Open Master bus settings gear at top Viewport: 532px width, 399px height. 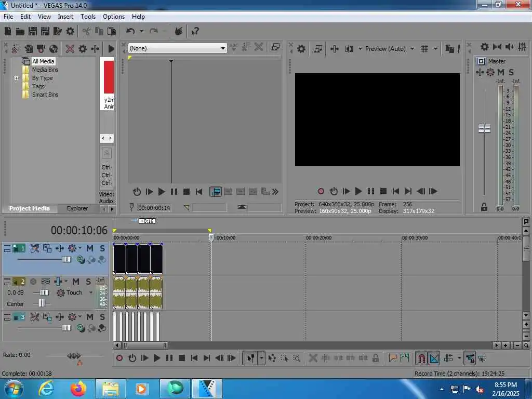pyautogui.click(x=485, y=47)
